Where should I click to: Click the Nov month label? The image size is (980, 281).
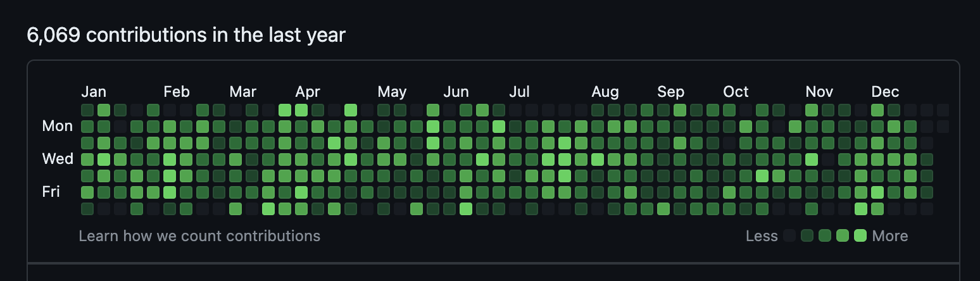(x=819, y=92)
